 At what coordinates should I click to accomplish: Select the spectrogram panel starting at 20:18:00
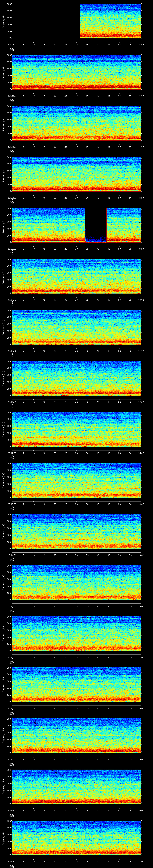pyautogui.click(x=77, y=736)
